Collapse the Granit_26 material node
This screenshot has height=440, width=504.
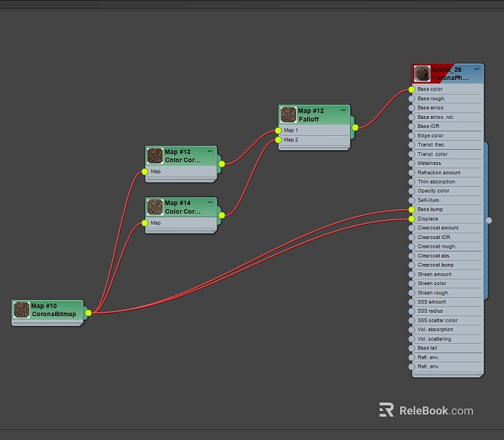[x=476, y=69]
